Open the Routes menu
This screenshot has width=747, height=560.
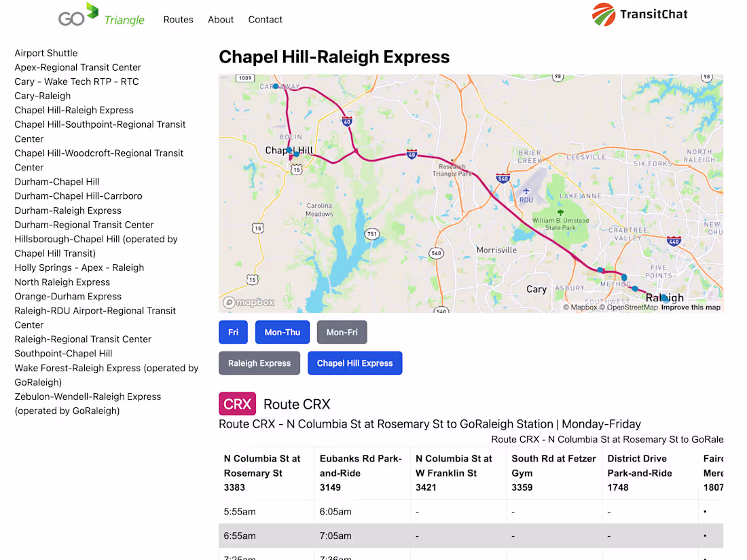[178, 20]
